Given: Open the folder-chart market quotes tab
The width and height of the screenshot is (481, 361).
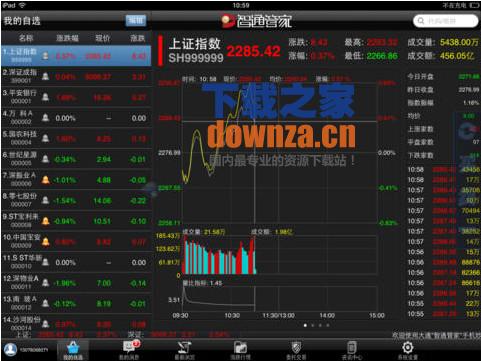Looking at the screenshot, I should coord(240,350).
